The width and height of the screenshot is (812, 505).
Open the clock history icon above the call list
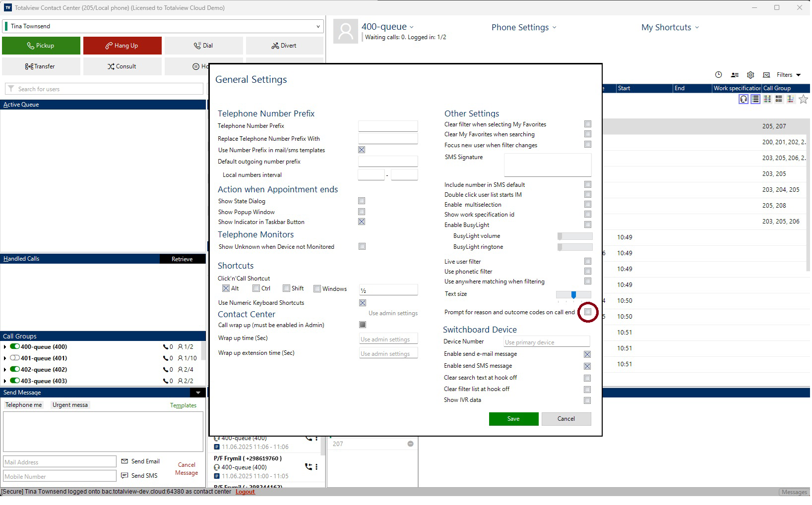pyautogui.click(x=718, y=75)
